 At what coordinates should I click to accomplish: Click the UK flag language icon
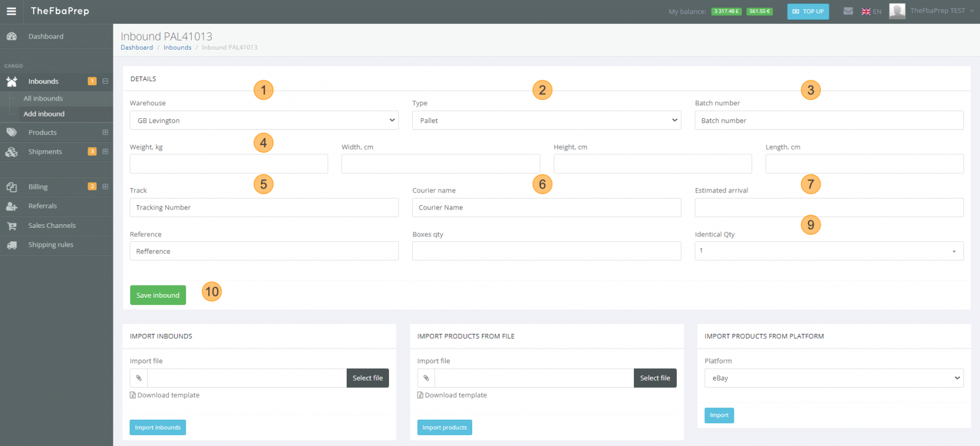click(x=866, y=12)
